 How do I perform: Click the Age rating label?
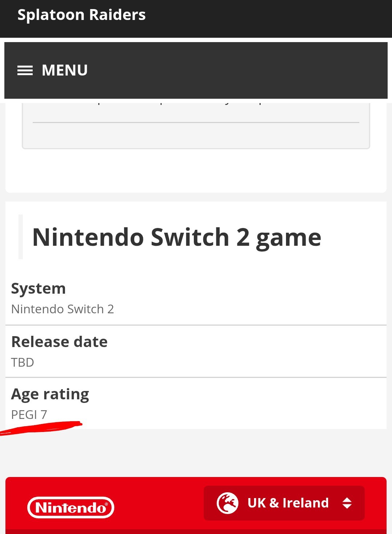pyautogui.click(x=50, y=394)
